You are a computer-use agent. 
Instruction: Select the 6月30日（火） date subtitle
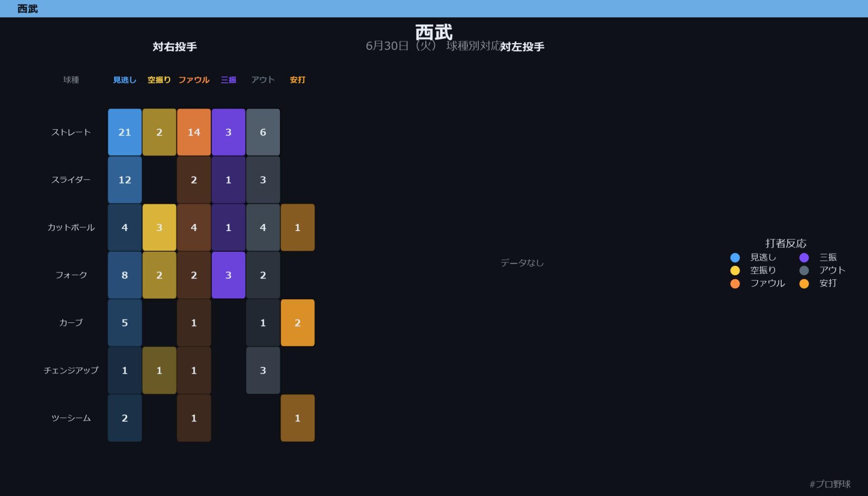click(x=401, y=46)
